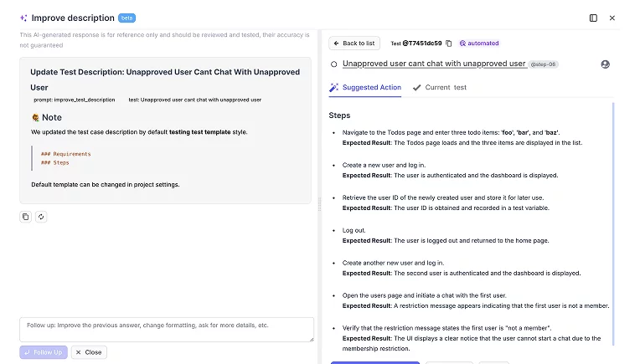
Task: Switch to the Current test tab
Action: 440,87
